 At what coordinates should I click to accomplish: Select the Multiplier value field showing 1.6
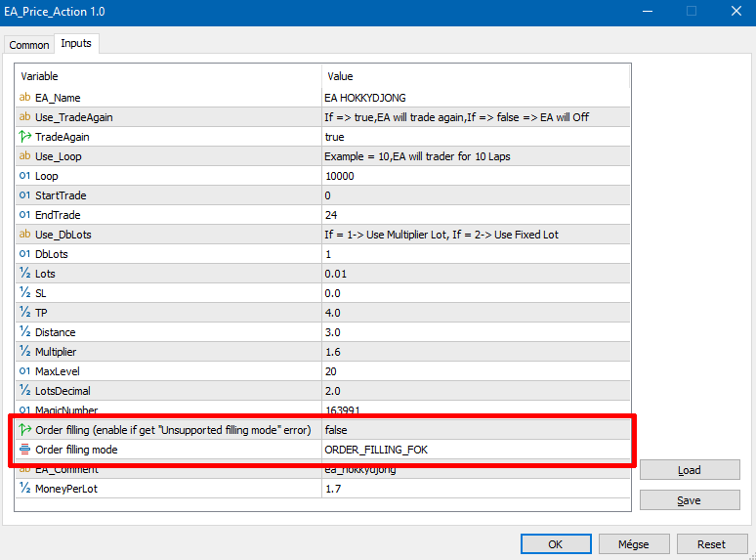(476, 352)
